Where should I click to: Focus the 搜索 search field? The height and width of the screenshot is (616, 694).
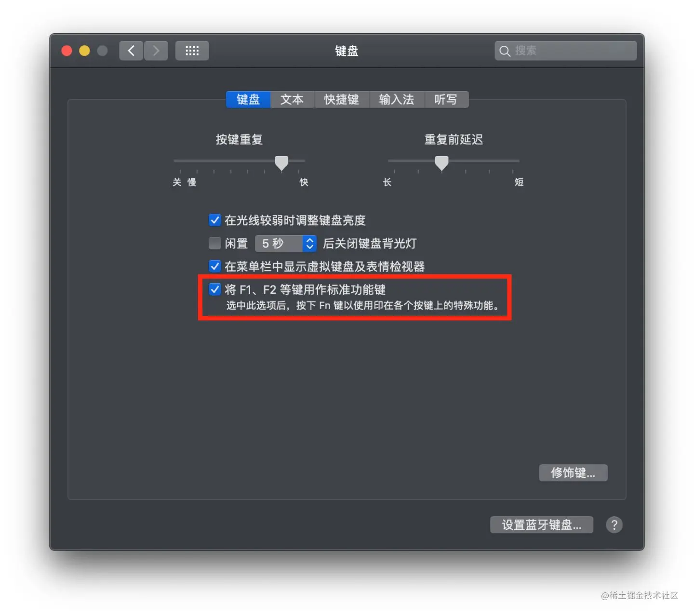coord(566,51)
